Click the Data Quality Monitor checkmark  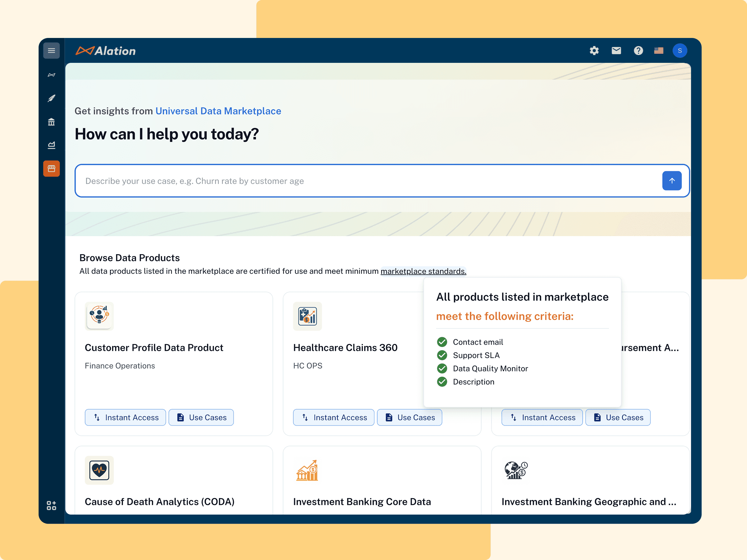click(442, 368)
